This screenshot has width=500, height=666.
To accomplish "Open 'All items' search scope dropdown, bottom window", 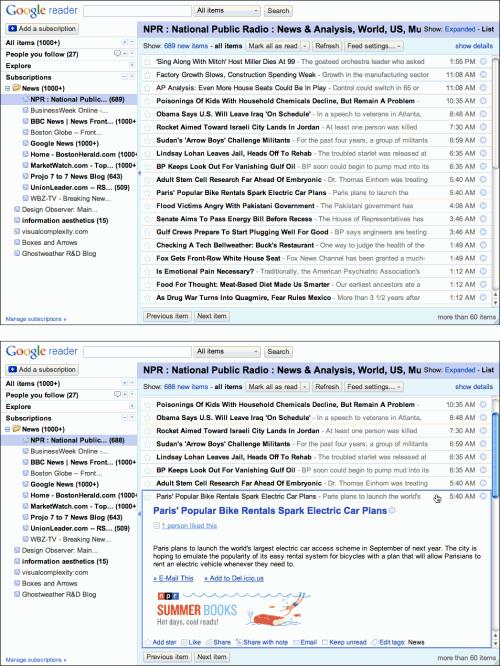I will point(227,352).
